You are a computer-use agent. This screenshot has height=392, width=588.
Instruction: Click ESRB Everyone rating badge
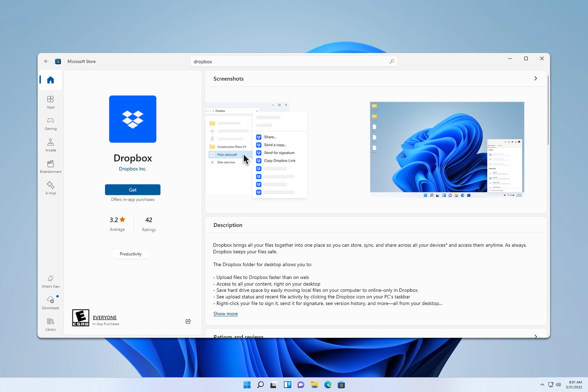pos(80,319)
